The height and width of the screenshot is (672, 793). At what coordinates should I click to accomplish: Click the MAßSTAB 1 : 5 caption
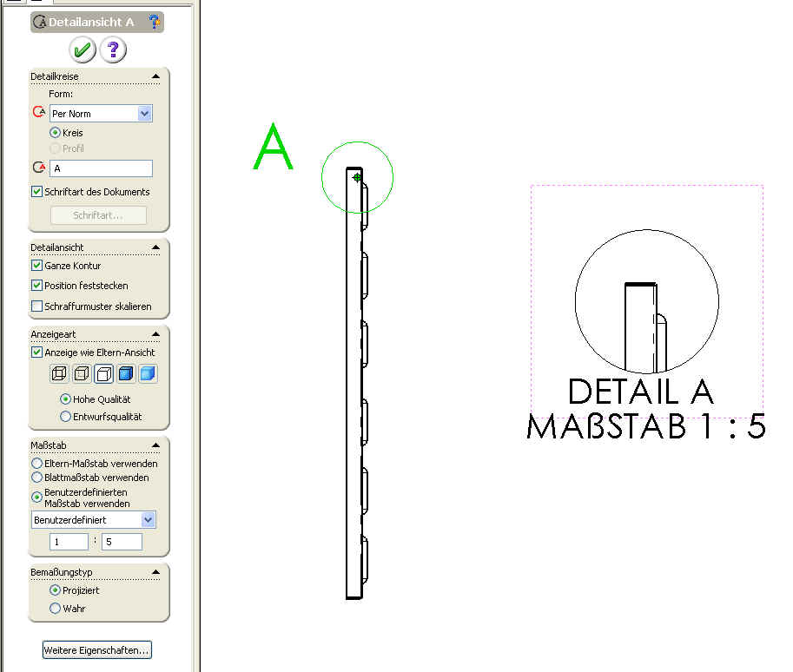pyautogui.click(x=646, y=426)
